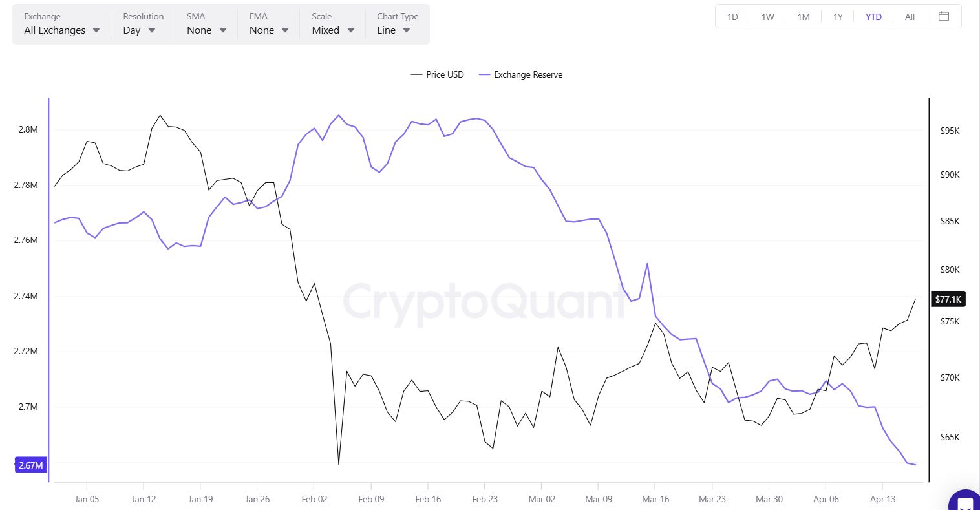
Task: Select the 1Y time range
Action: [838, 17]
